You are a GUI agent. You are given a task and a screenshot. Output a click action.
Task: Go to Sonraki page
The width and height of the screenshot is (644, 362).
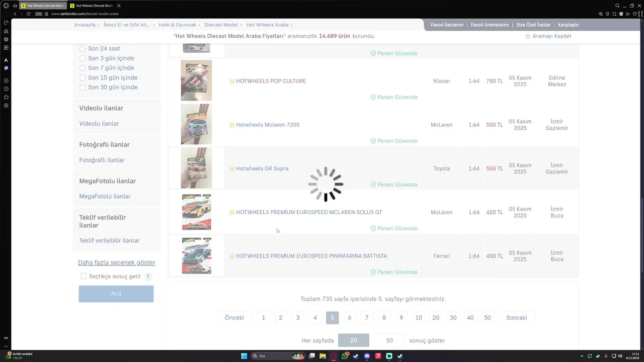pos(517,318)
